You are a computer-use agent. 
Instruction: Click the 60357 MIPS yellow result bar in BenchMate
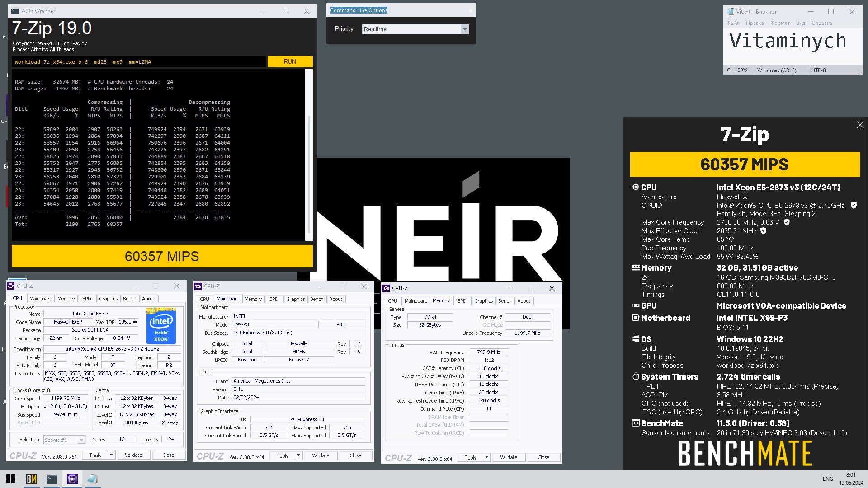point(745,164)
